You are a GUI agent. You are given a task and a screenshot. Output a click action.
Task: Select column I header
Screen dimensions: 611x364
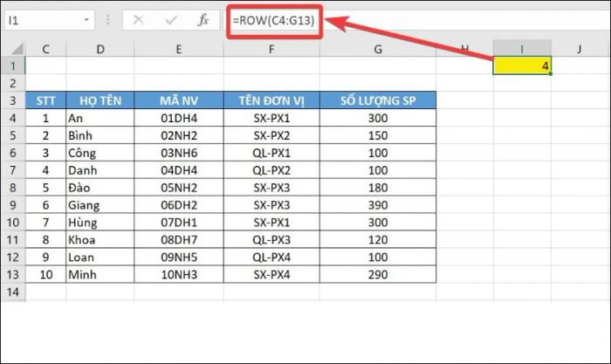point(522,48)
